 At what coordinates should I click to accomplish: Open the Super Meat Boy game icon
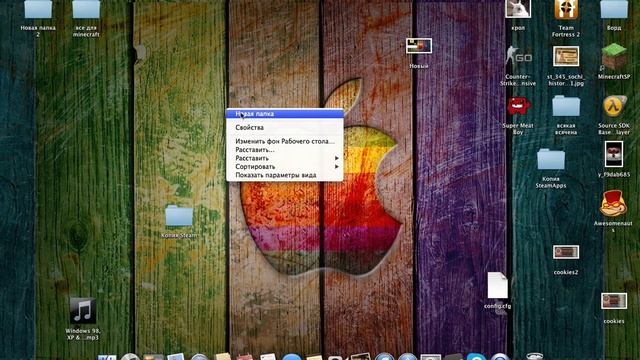coord(518,107)
